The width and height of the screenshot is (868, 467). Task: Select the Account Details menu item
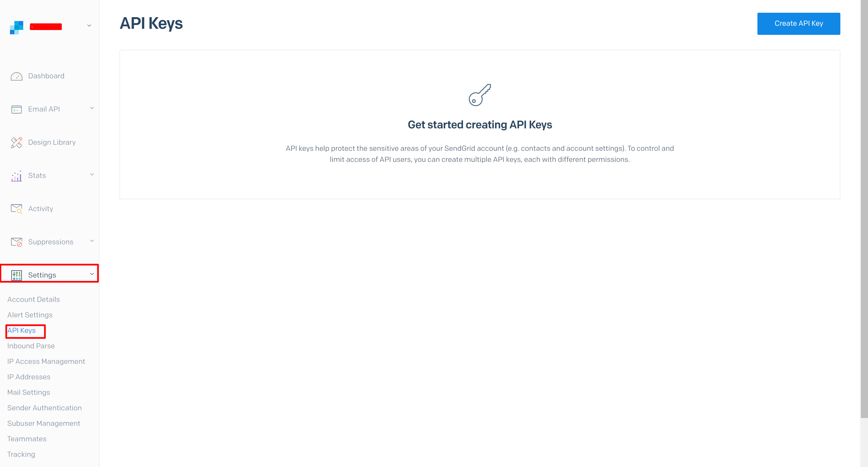[33, 299]
